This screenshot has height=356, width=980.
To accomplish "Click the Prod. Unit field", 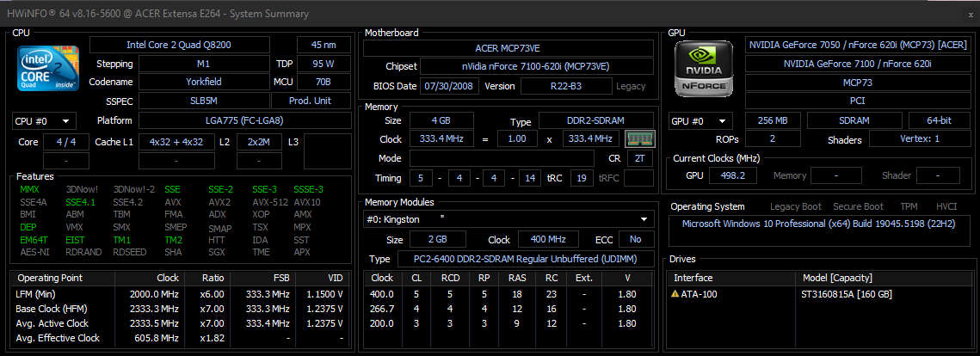I will pyautogui.click(x=311, y=101).
